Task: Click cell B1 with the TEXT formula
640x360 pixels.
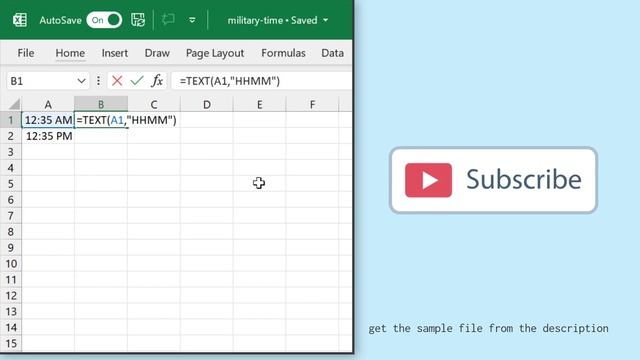Action: pyautogui.click(x=101, y=120)
